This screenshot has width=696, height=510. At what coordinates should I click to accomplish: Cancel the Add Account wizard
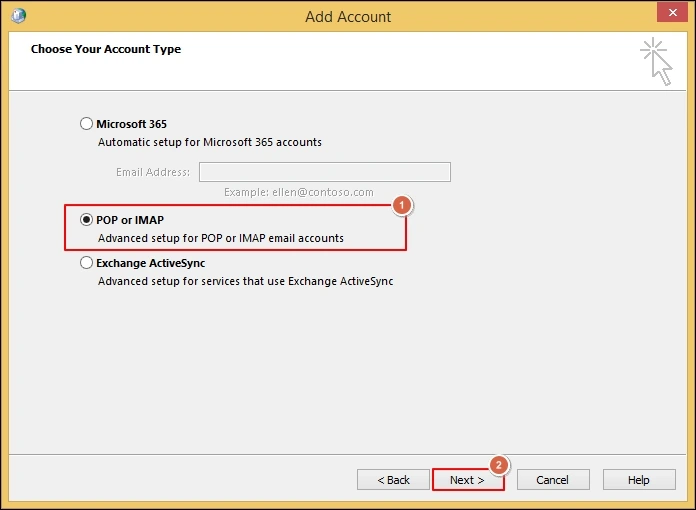553,480
